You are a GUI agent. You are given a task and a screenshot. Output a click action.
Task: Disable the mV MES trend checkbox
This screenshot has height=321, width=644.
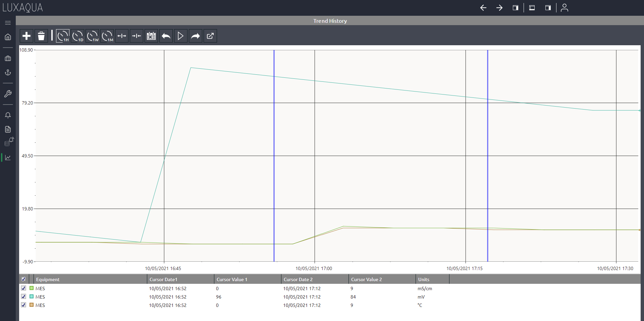click(23, 297)
